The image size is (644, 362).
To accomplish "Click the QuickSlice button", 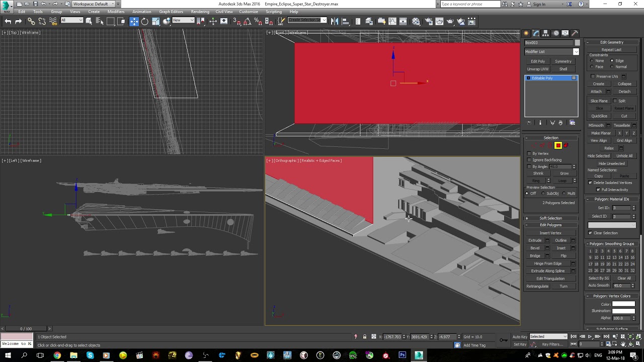I will pos(599,116).
